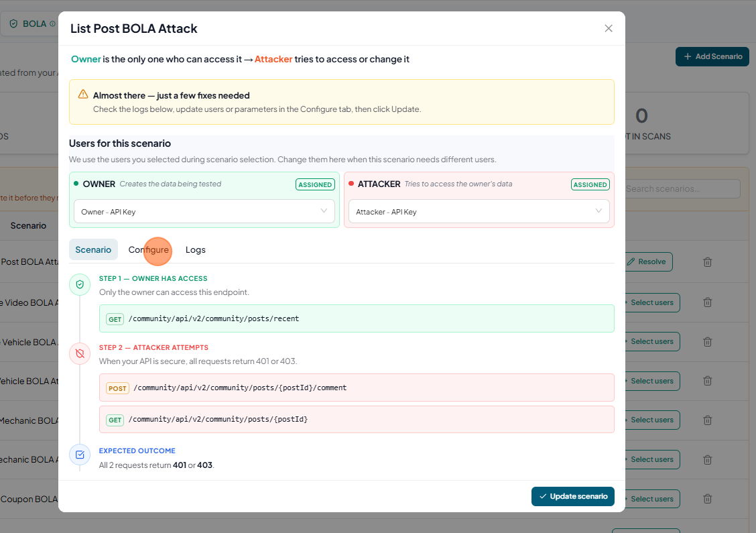
Task: Click the POST posts/{postId}/comment endpoint row
Action: pyautogui.click(x=357, y=388)
